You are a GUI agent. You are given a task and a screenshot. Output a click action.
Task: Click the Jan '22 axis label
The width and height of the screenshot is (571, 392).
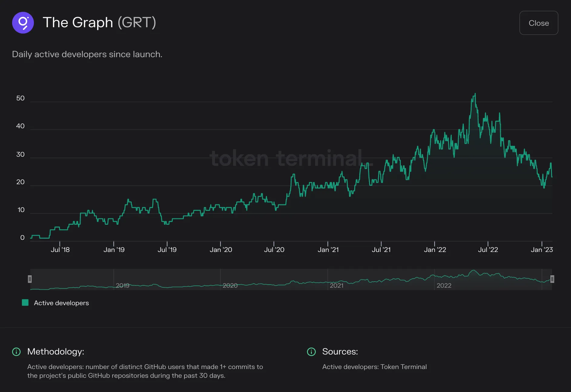435,250
